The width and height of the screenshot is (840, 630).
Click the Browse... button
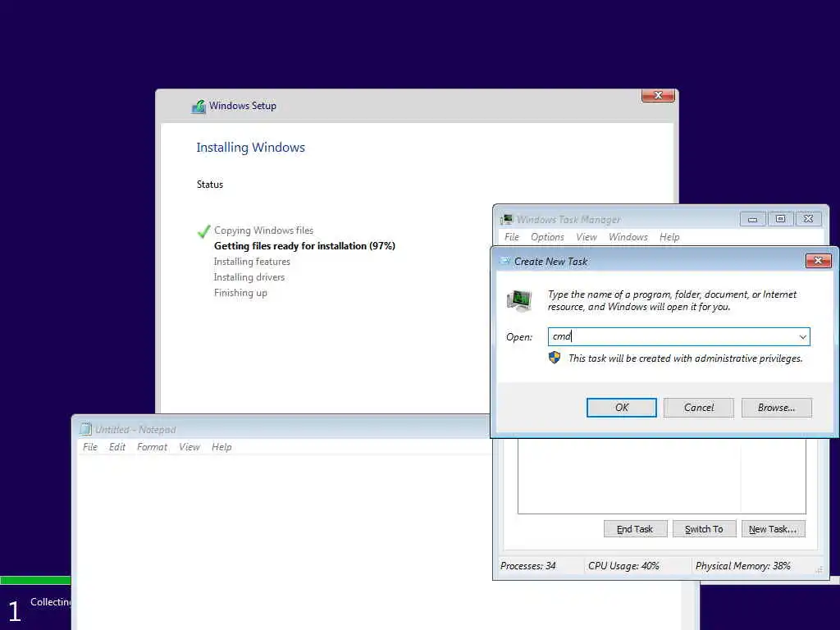tap(776, 408)
